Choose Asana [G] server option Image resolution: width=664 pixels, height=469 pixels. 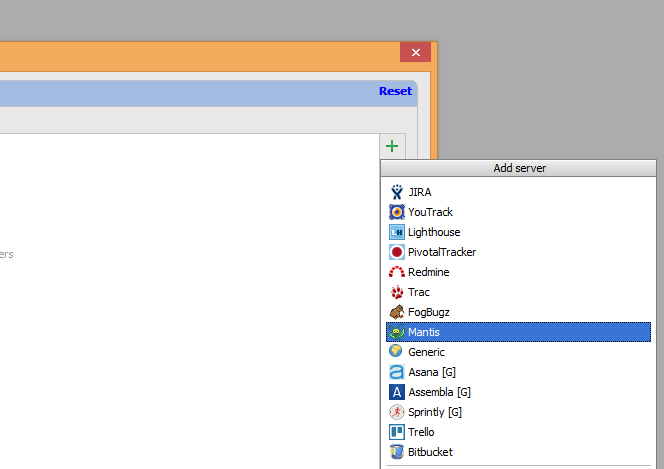coord(518,372)
